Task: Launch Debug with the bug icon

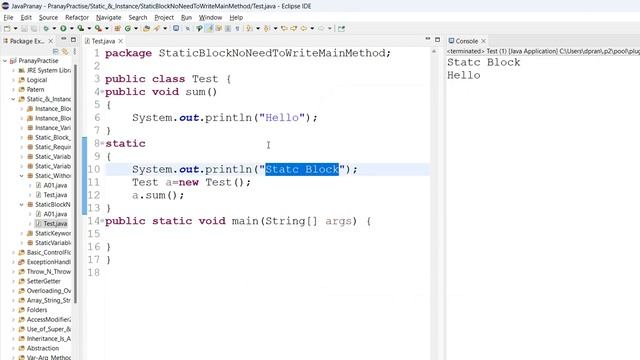Action: (x=46, y=29)
